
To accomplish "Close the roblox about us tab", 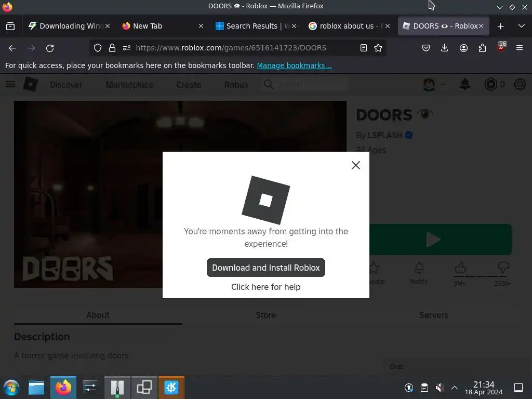I will point(388,26).
